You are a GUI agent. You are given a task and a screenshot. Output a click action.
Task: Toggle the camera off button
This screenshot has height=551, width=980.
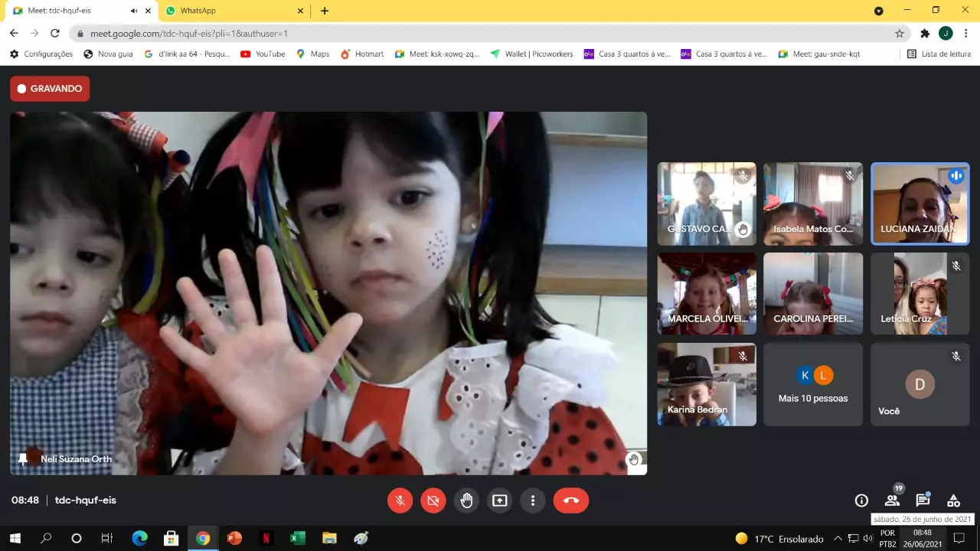pyautogui.click(x=433, y=500)
